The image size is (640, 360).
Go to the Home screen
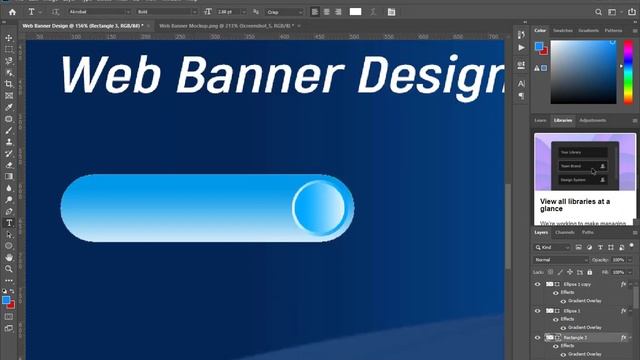(12, 12)
